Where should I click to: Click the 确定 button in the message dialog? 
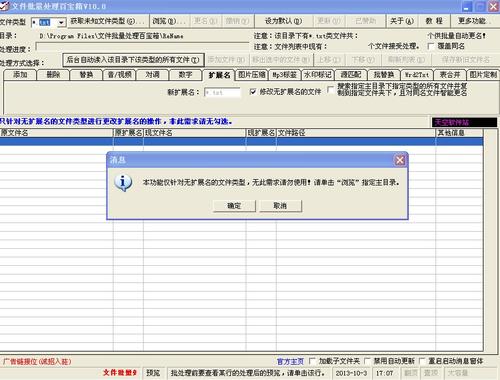tap(234, 206)
